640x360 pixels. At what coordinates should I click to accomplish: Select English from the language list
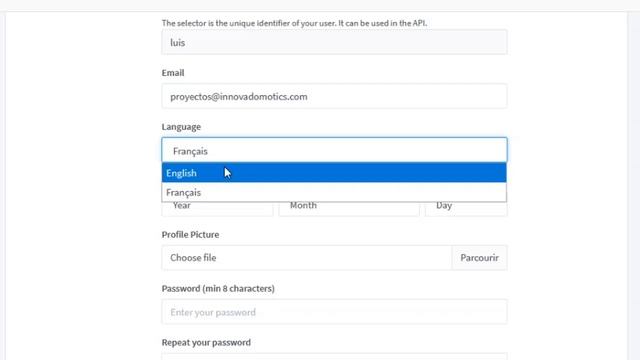click(x=334, y=173)
